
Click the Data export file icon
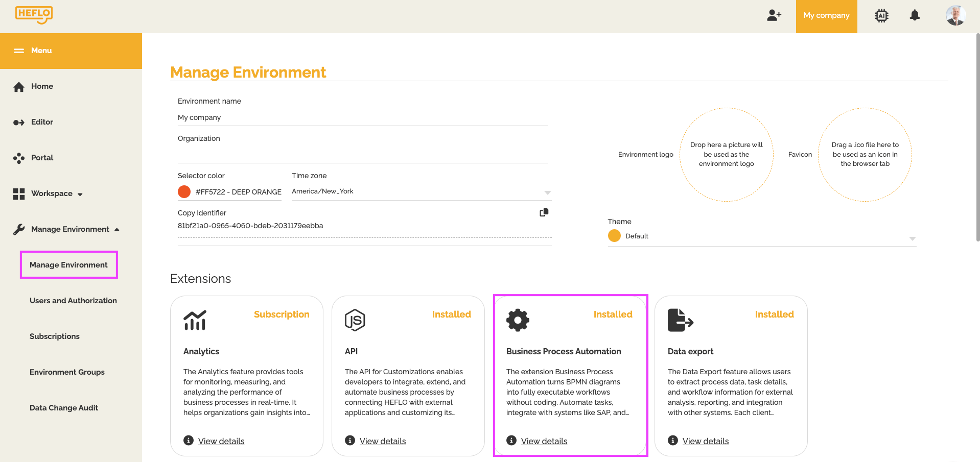click(x=680, y=320)
